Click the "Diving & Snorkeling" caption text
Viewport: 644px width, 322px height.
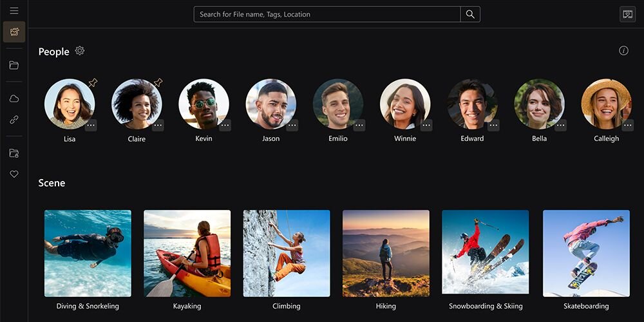88,307
